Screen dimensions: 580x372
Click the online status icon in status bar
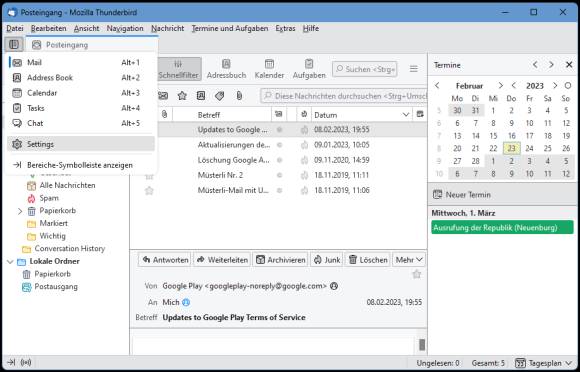click(26, 362)
